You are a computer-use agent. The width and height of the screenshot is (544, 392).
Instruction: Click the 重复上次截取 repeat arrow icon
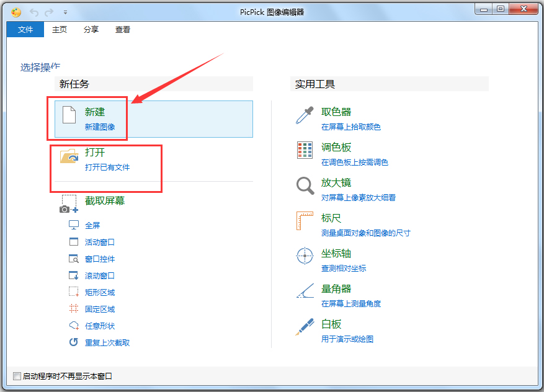click(74, 342)
